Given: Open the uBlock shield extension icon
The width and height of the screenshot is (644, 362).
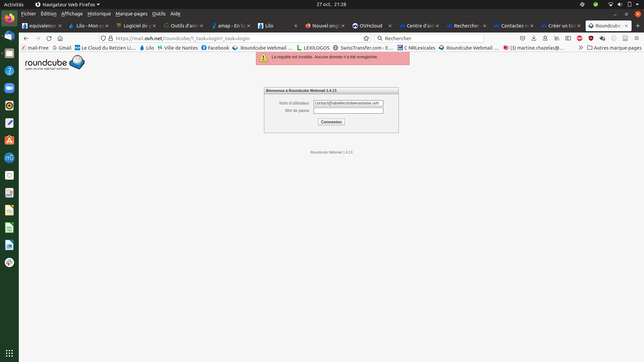Looking at the screenshot, I should coord(591,38).
